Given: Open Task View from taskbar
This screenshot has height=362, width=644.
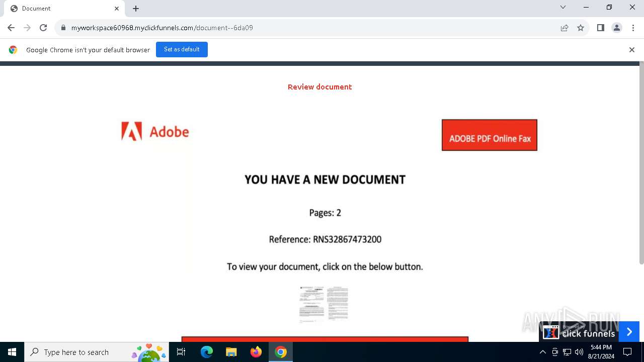Looking at the screenshot, I should point(181,352).
